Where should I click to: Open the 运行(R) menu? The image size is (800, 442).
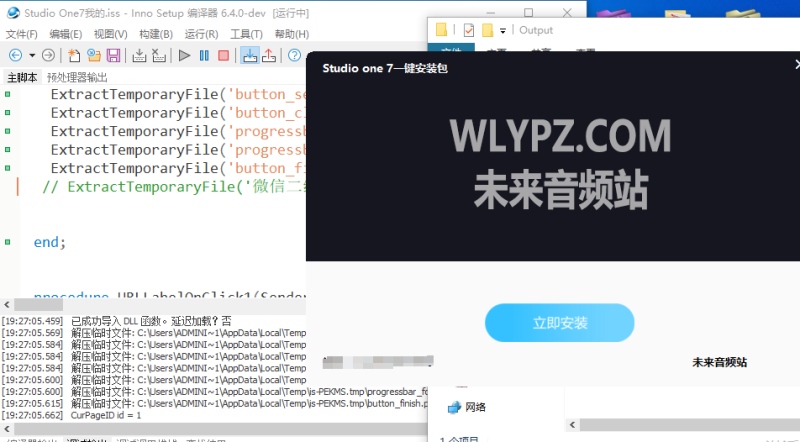[201, 34]
